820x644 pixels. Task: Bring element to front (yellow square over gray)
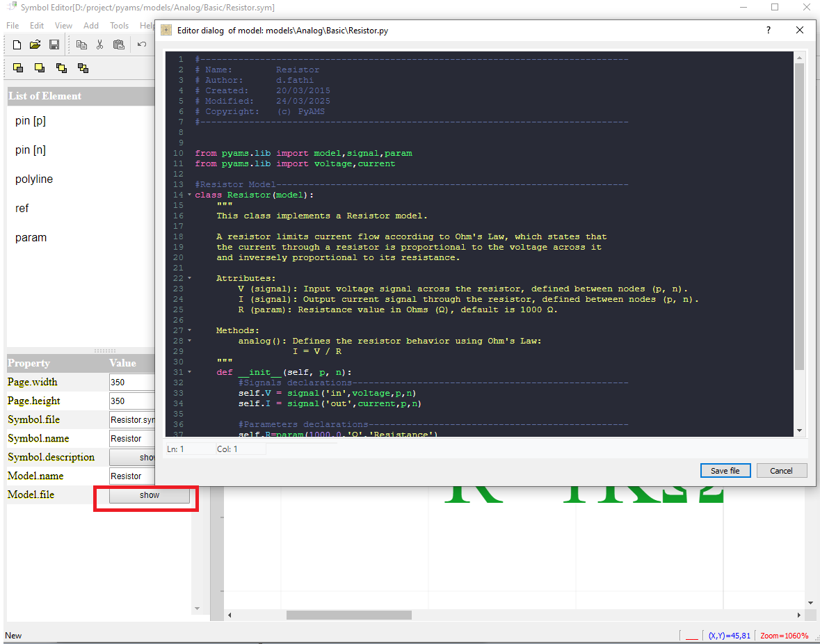18,68
